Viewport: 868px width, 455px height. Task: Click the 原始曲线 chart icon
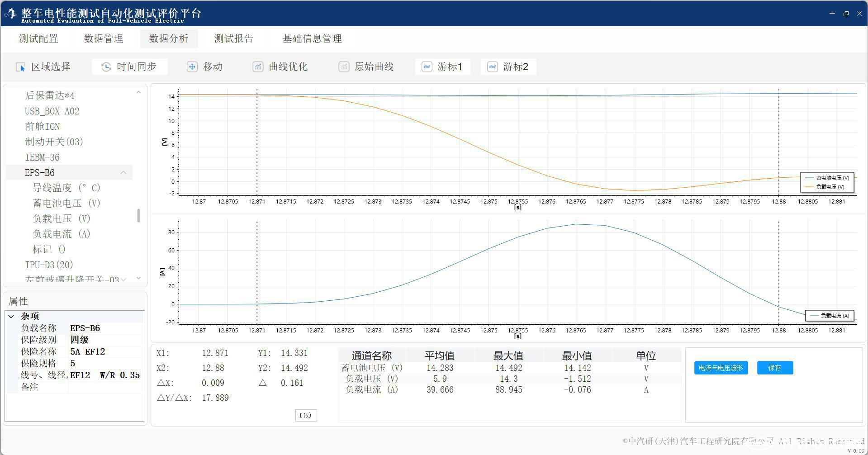(x=344, y=67)
